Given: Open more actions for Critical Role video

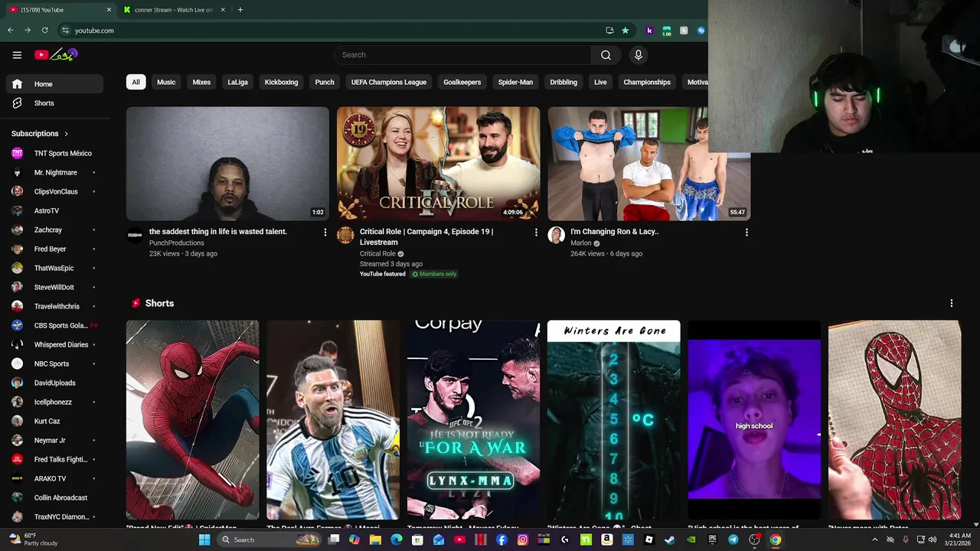Looking at the screenshot, I should coord(535,232).
